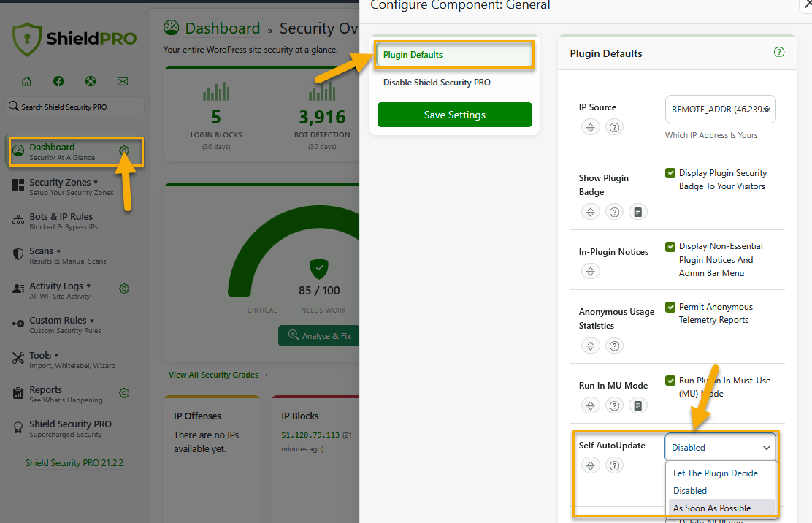Click the Shield Security PRO 21.2.2 version link
This screenshot has height=523, width=812.
74,463
